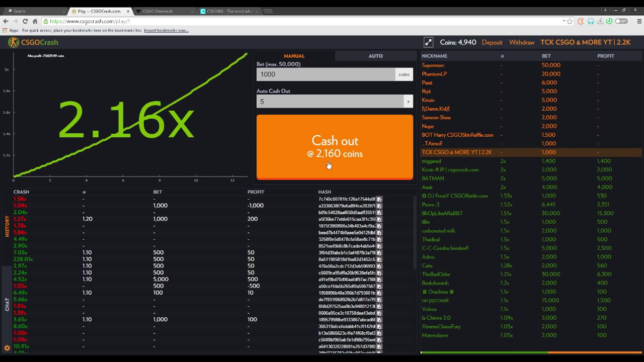Select the HISTORY side tab
The width and height of the screenshot is (644, 362).
[x=7, y=226]
